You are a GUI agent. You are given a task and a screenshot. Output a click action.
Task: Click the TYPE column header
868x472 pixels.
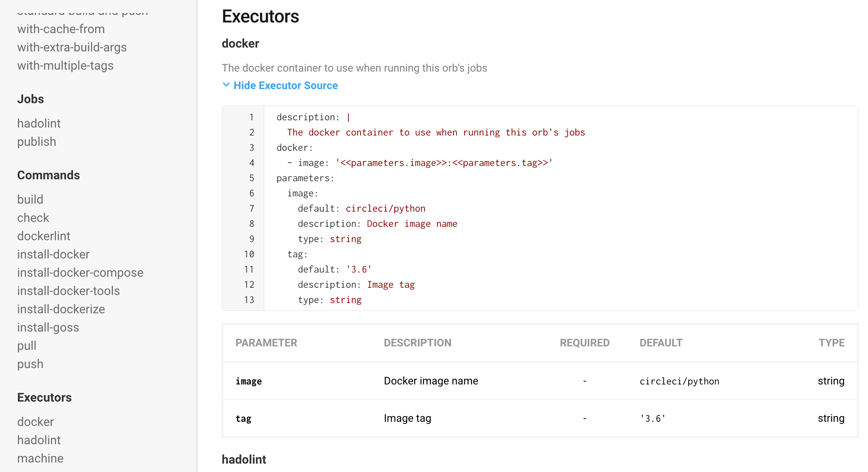(831, 343)
